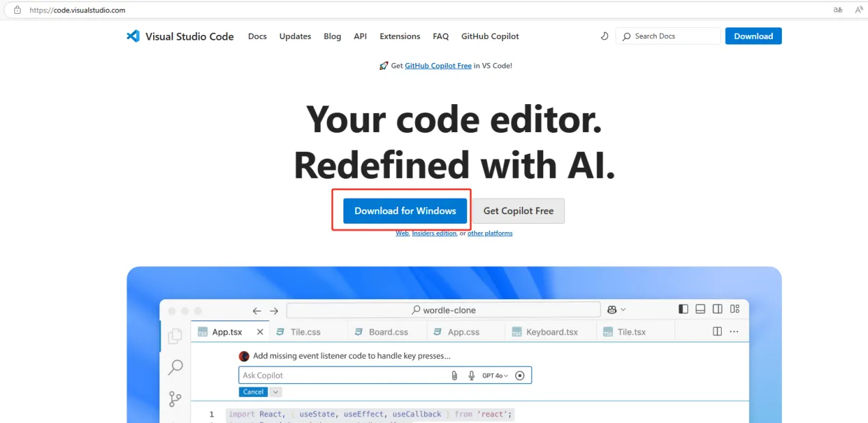Toggle the primary sidebar layout icon
Viewport: 868px width, 423px height.
coord(683,309)
